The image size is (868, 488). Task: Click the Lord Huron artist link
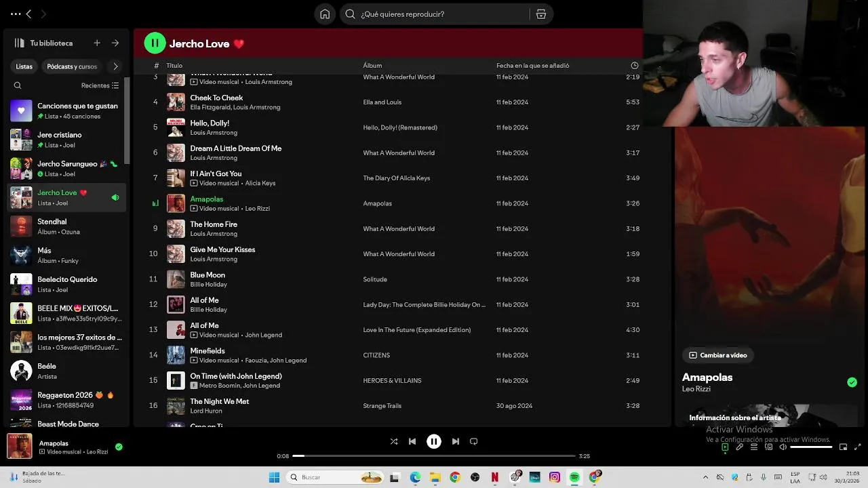pos(206,411)
